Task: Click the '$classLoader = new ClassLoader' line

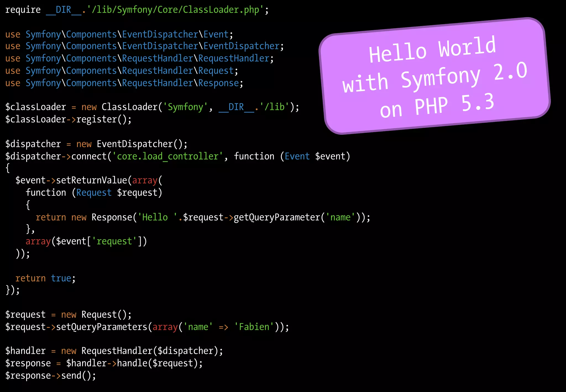Action: 152,107
